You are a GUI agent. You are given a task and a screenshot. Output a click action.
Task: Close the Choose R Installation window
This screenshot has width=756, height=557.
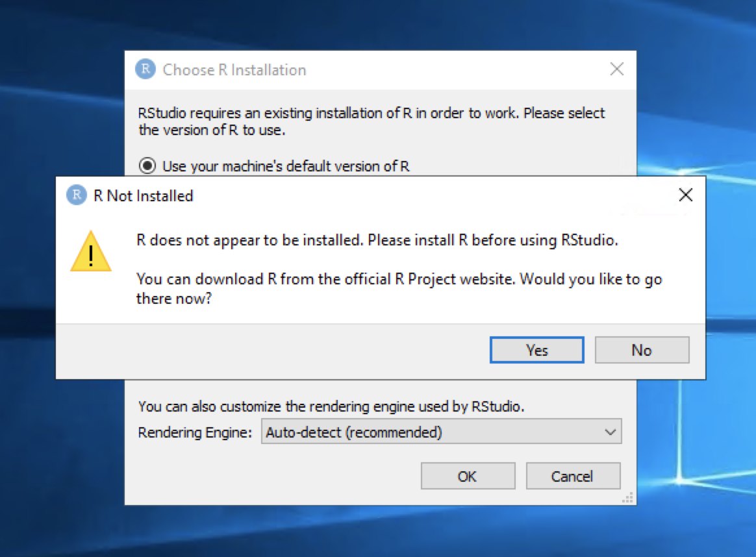616,69
